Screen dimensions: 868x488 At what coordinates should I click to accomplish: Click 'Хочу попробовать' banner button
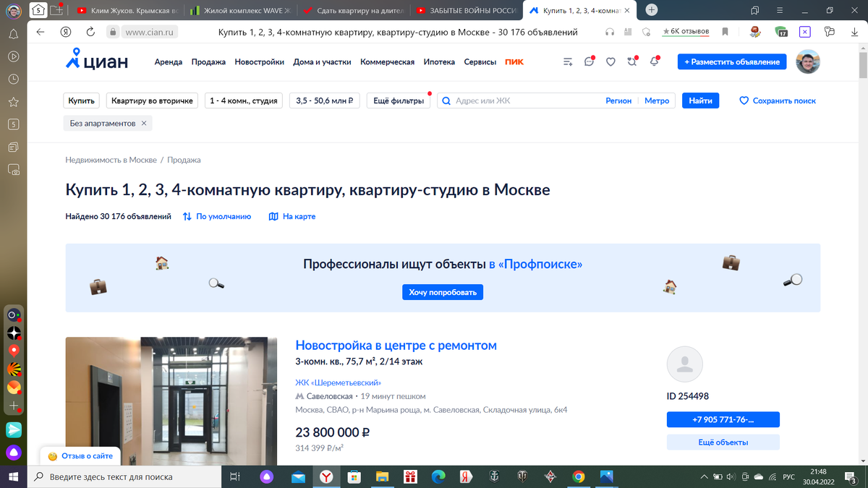443,292
